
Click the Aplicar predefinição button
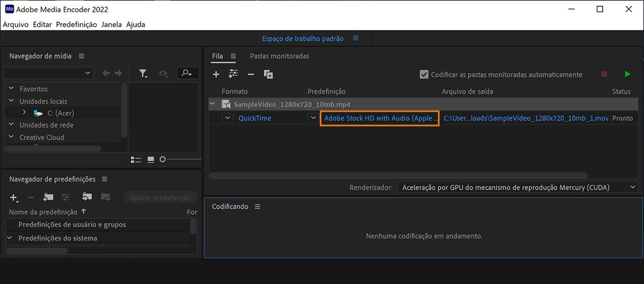pos(160,198)
